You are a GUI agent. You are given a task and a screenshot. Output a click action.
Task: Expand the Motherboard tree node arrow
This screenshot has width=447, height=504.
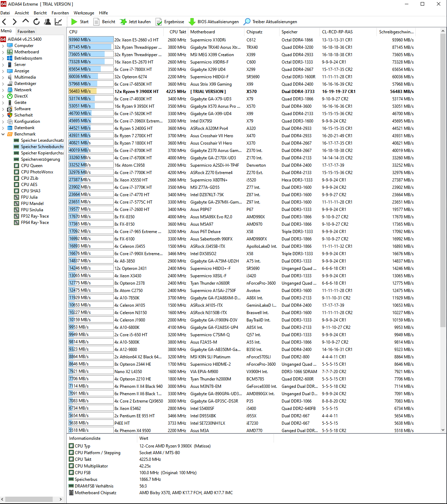click(x=3, y=52)
